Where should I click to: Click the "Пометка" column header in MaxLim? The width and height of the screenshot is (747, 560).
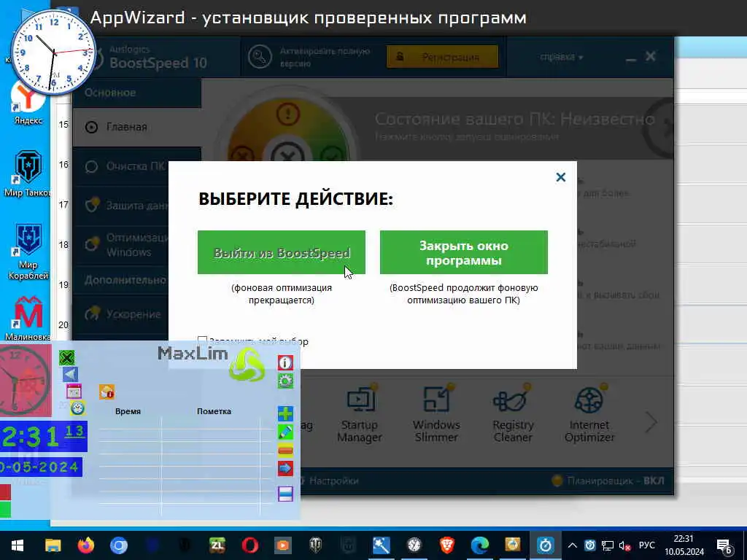click(214, 411)
